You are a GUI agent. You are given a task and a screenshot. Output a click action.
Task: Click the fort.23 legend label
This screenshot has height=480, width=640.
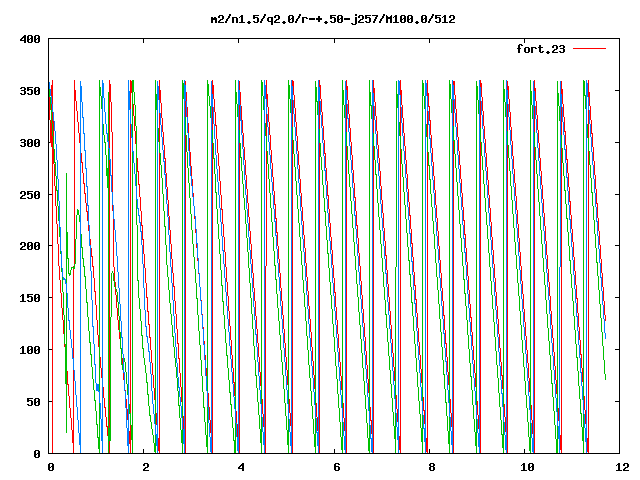click(x=541, y=49)
